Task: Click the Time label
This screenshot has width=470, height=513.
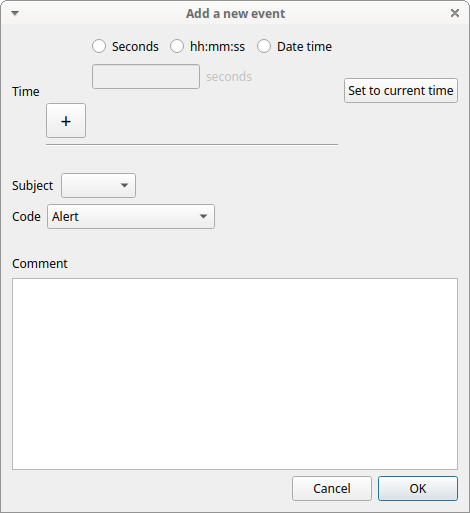Action: pos(26,92)
